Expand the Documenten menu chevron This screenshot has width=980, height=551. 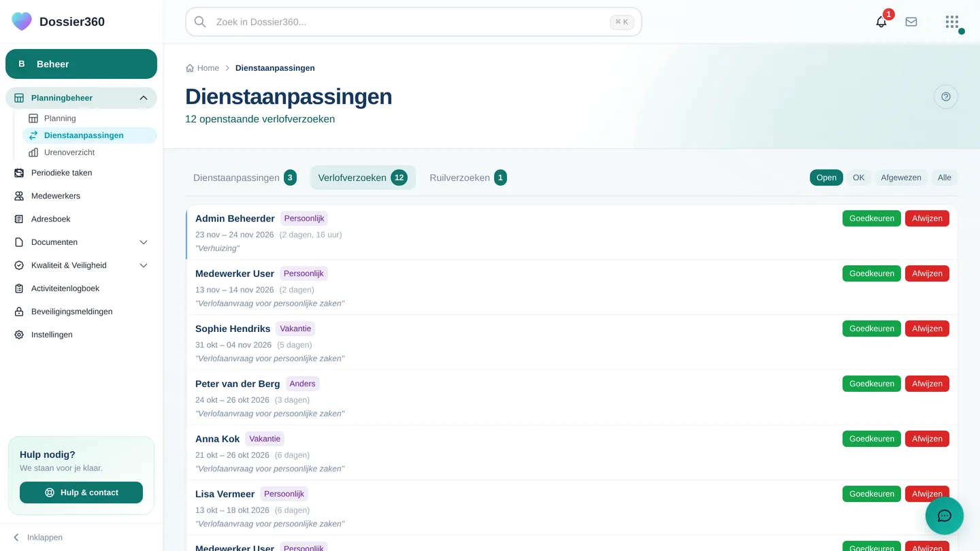point(144,242)
